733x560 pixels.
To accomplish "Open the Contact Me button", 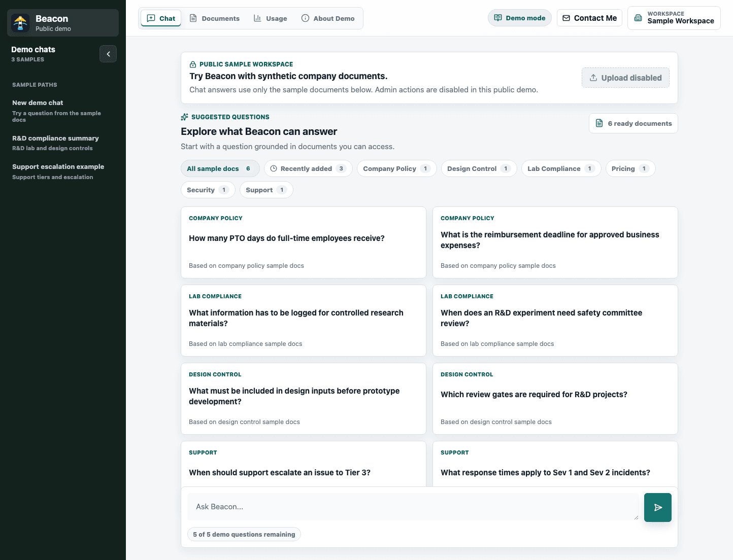I will [589, 18].
